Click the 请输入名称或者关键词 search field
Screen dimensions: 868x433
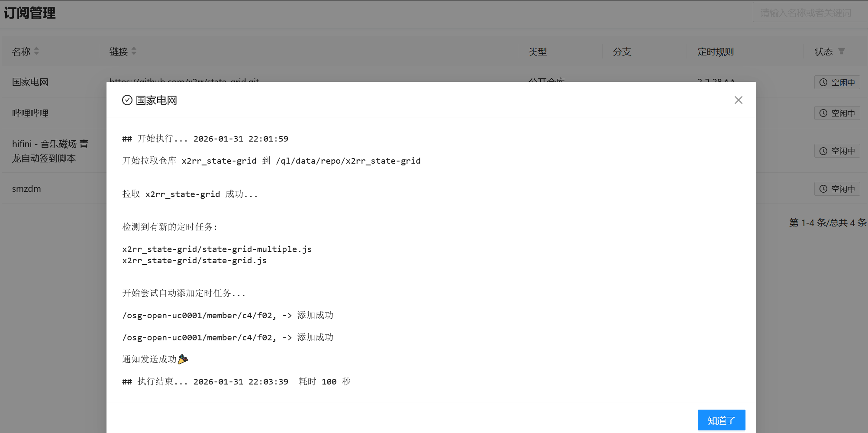click(810, 12)
